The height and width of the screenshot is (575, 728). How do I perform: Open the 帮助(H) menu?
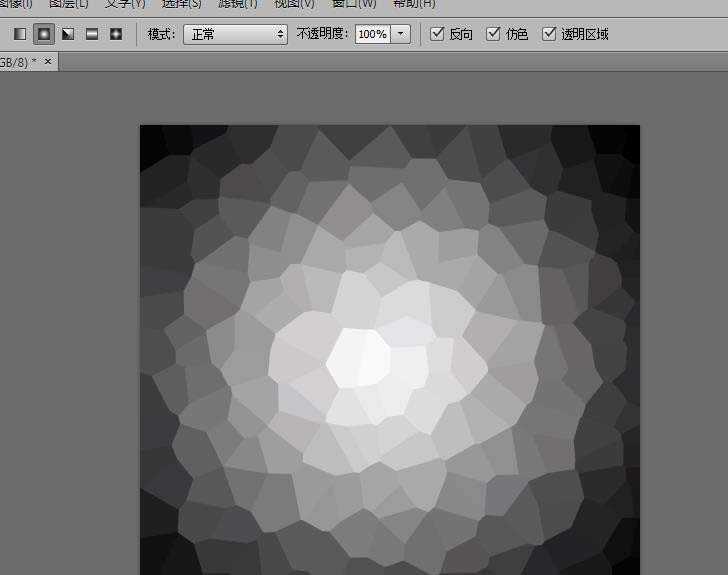[413, 4]
